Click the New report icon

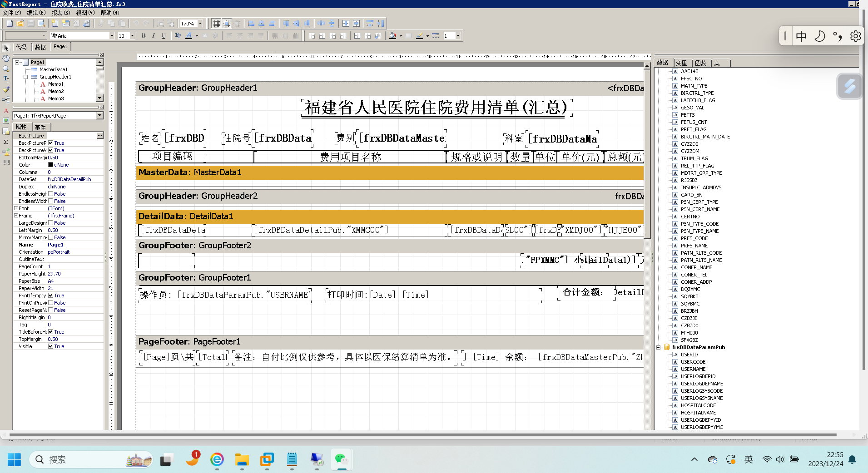coord(10,23)
